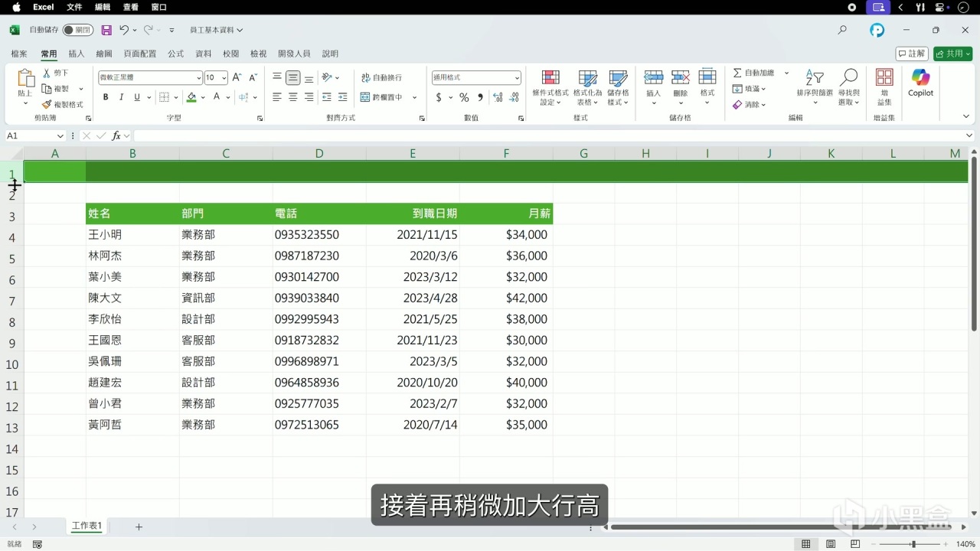The width and height of the screenshot is (980, 551).
Task: Search using the title bar magnifier
Action: (842, 30)
